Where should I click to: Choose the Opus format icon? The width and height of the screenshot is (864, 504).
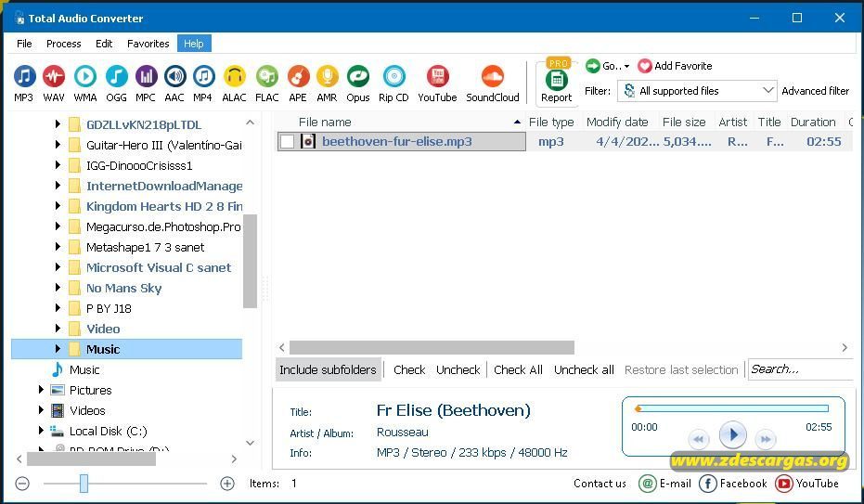(x=358, y=76)
